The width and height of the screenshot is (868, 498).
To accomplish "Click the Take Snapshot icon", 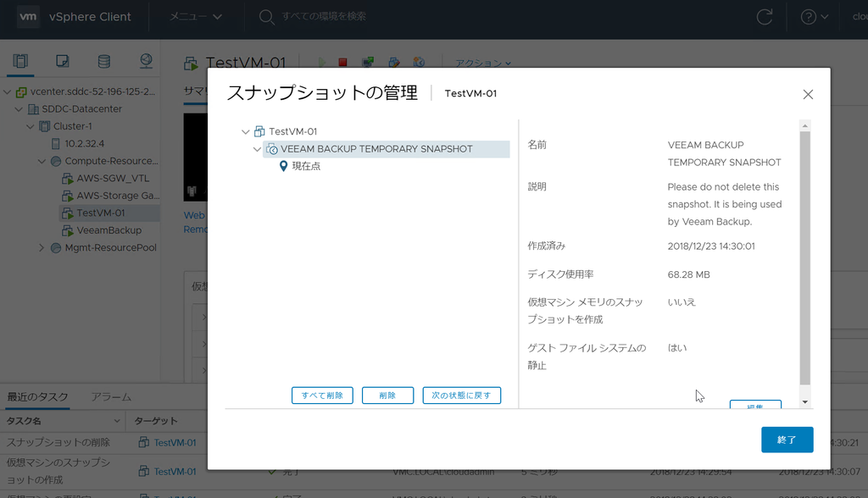I will pyautogui.click(x=419, y=61).
